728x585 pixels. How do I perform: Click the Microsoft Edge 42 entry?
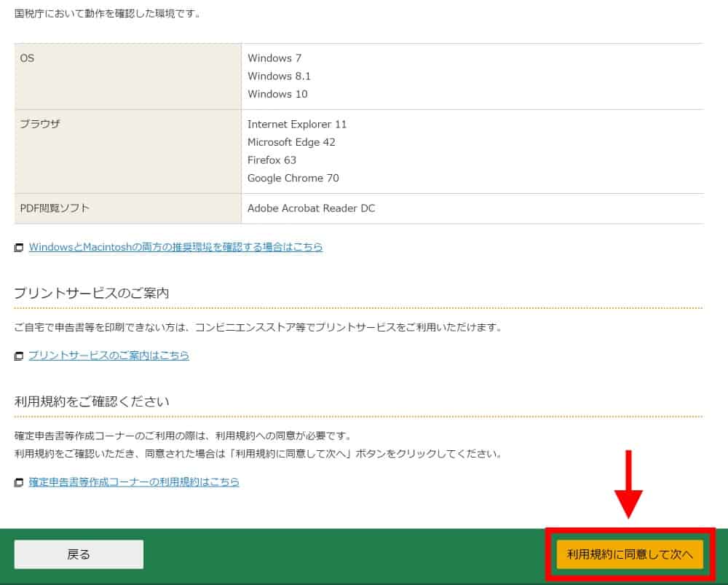click(x=291, y=142)
